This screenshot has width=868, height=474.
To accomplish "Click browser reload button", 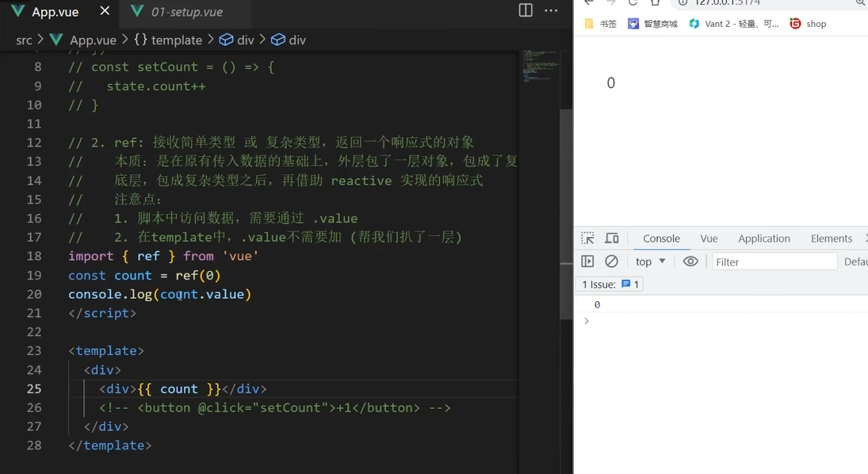I will (x=633, y=2).
